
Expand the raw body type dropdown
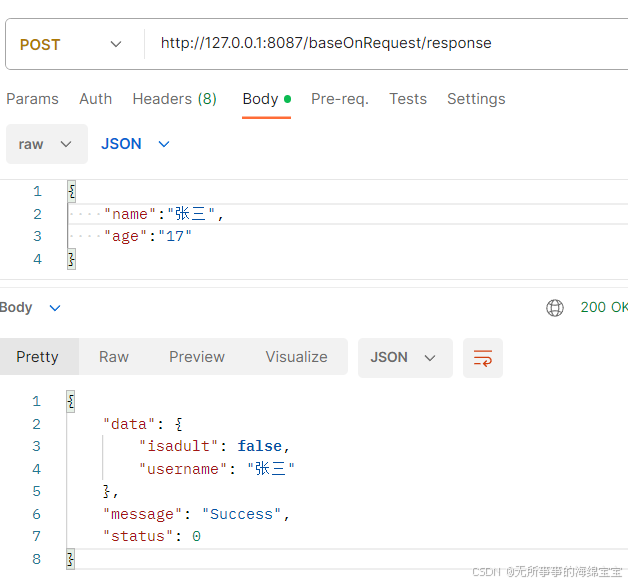(x=47, y=144)
